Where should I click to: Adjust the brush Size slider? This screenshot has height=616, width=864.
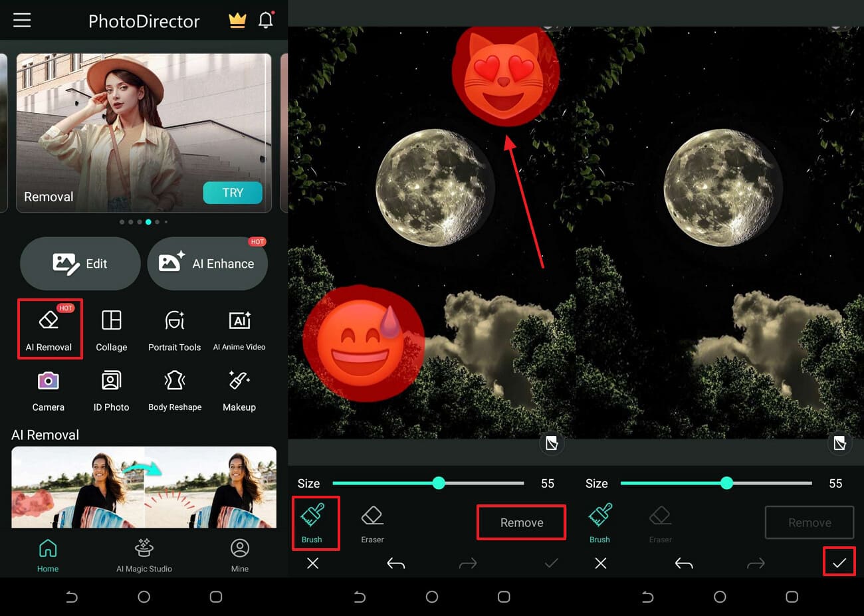coord(439,483)
